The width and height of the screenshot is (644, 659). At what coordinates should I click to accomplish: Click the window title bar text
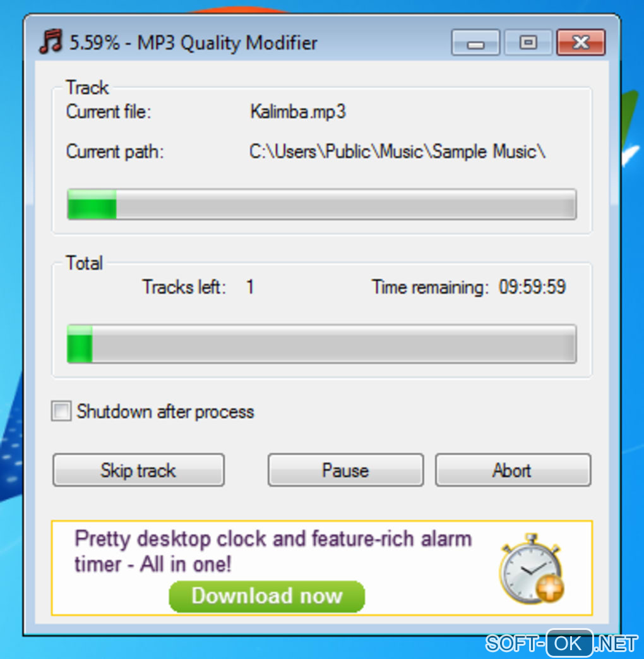pyautogui.click(x=193, y=43)
